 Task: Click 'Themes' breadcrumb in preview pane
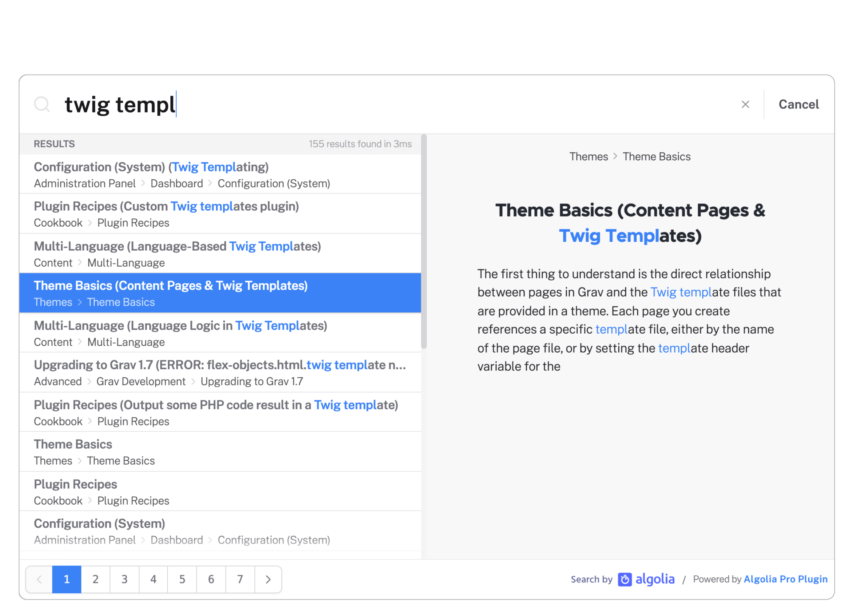[x=588, y=156]
